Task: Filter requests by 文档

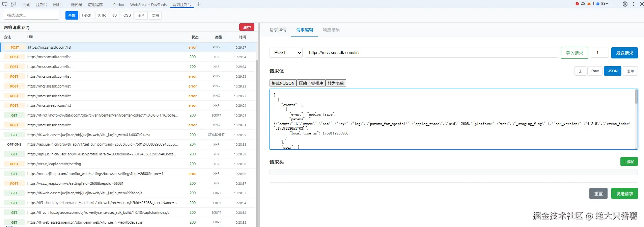Action: click(x=155, y=15)
